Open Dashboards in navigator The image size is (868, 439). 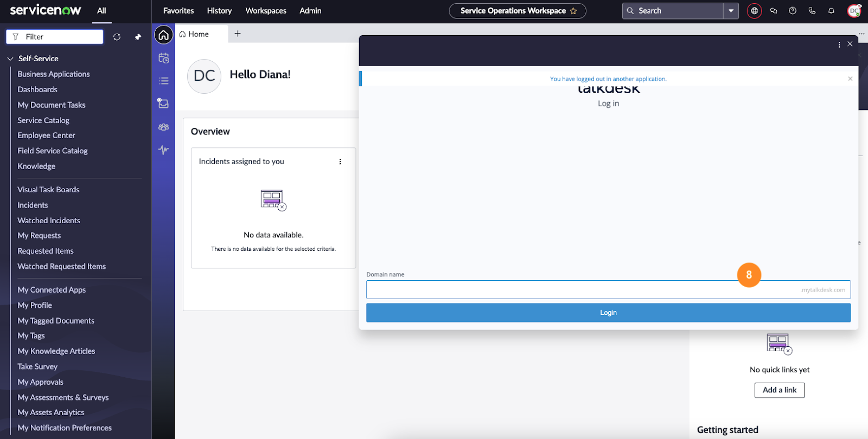(37, 89)
